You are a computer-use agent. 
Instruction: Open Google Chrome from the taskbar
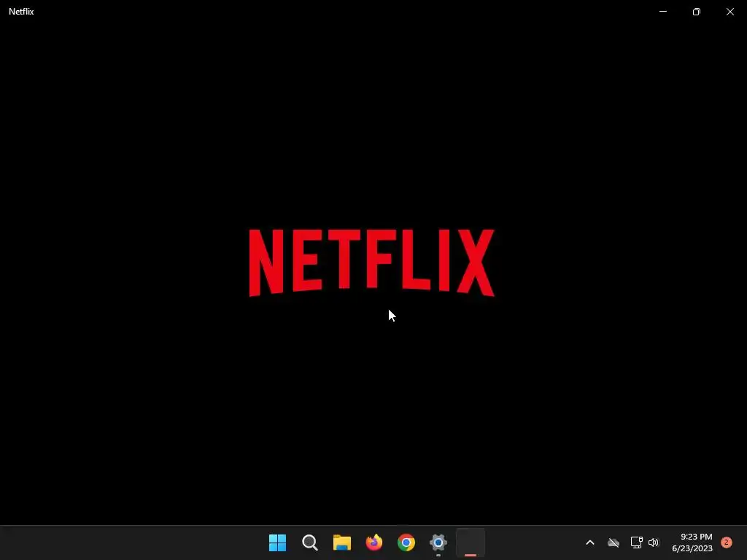coord(406,542)
